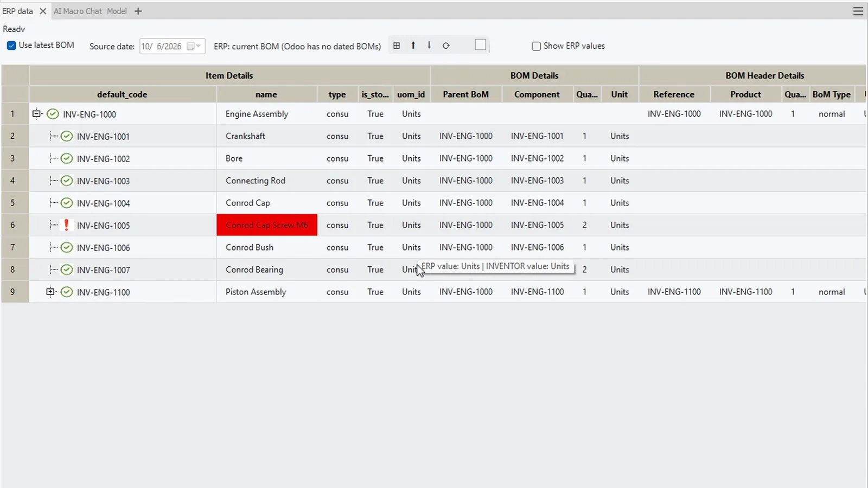
Task: Click the red exclamation icon for INV-ENG-1005
Action: (66, 225)
